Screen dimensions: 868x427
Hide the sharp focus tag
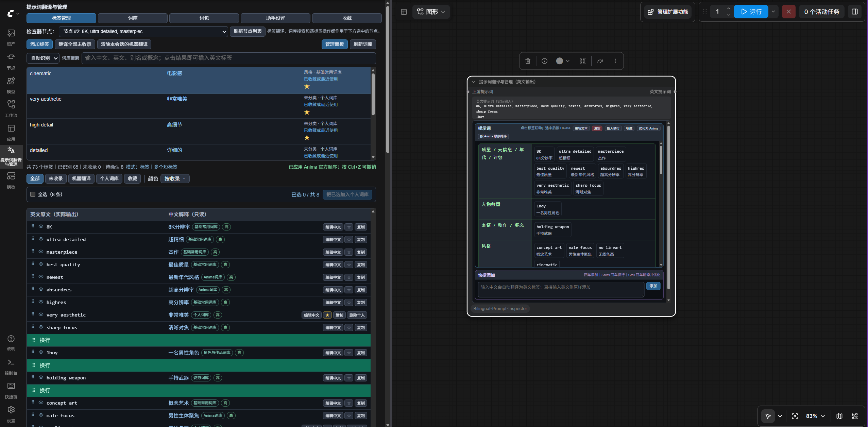[41, 327]
